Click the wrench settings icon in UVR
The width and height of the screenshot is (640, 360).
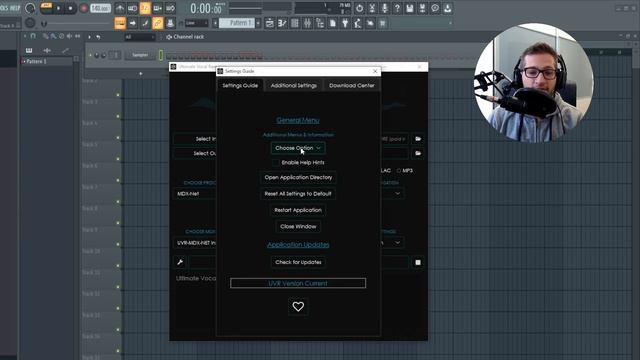click(180, 262)
